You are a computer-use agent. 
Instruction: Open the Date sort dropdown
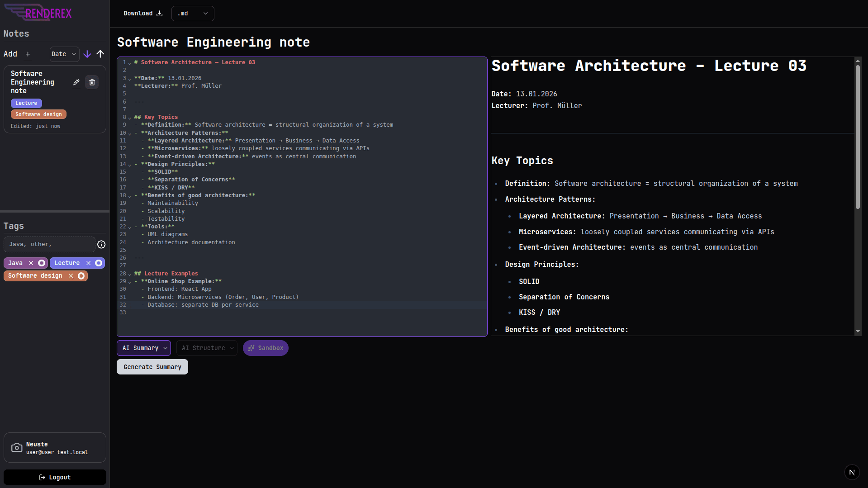64,54
